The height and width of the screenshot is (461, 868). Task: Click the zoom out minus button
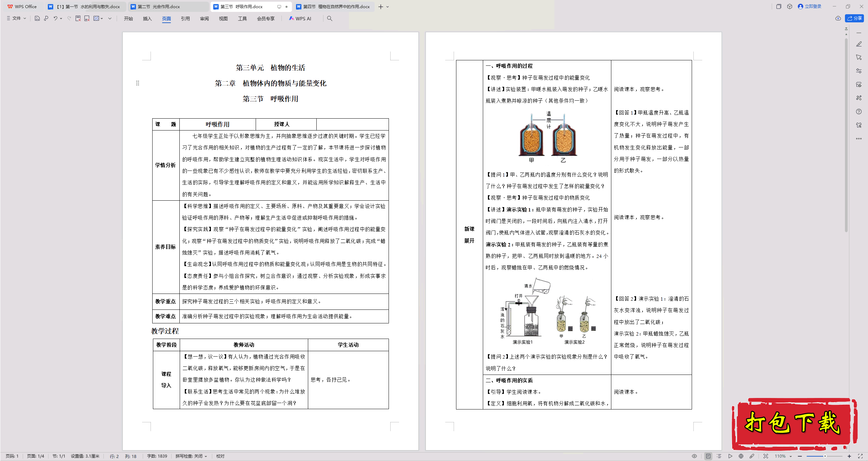point(800,456)
